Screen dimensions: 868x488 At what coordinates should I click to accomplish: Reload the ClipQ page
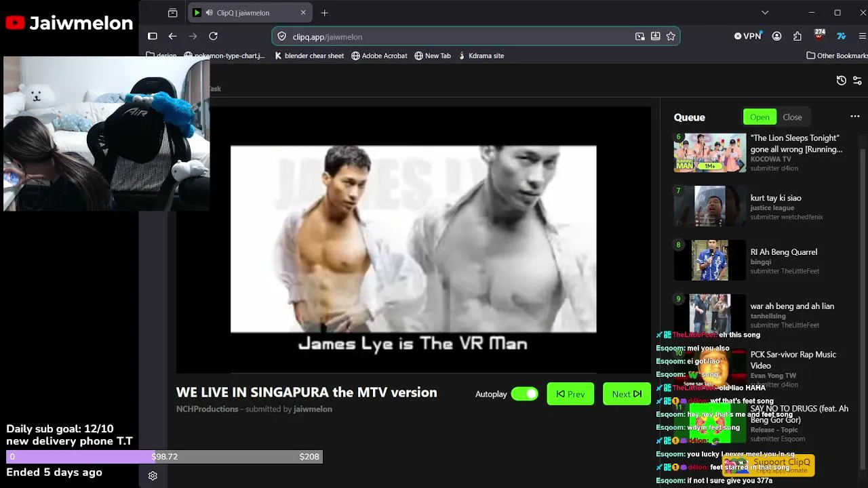(x=214, y=37)
